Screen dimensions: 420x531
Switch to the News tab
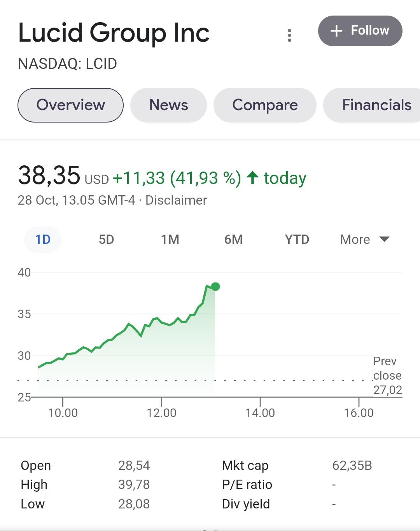click(168, 105)
